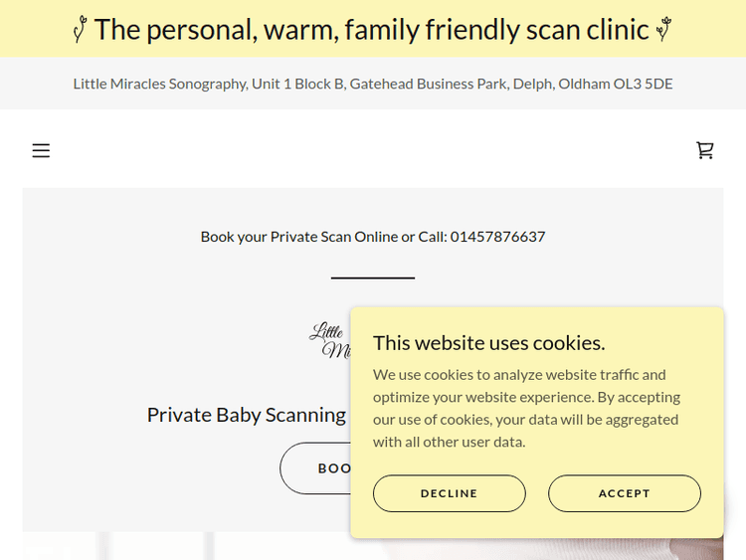Click "Book your Private Scan Online" text
The width and height of the screenshot is (746, 560).
(x=297, y=237)
